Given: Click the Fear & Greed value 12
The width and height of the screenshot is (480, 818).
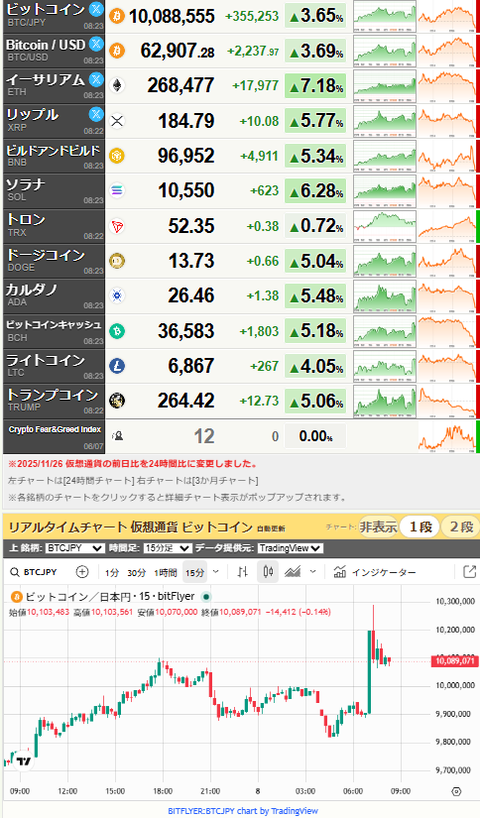Looking at the screenshot, I should [204, 436].
